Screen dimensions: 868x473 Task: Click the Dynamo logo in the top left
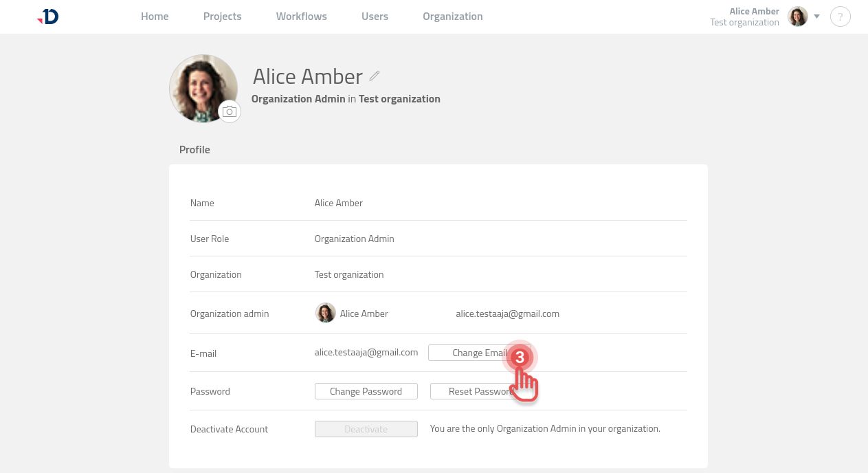(x=47, y=16)
